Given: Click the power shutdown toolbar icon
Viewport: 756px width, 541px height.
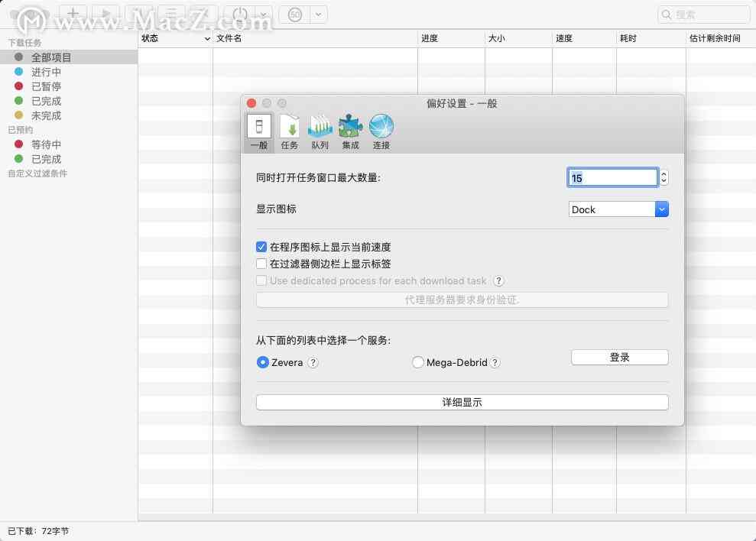Looking at the screenshot, I should (x=239, y=14).
